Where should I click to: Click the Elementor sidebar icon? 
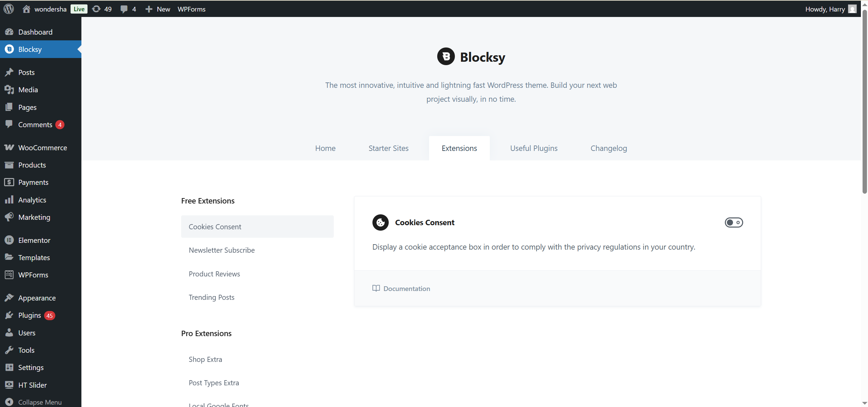click(x=9, y=240)
